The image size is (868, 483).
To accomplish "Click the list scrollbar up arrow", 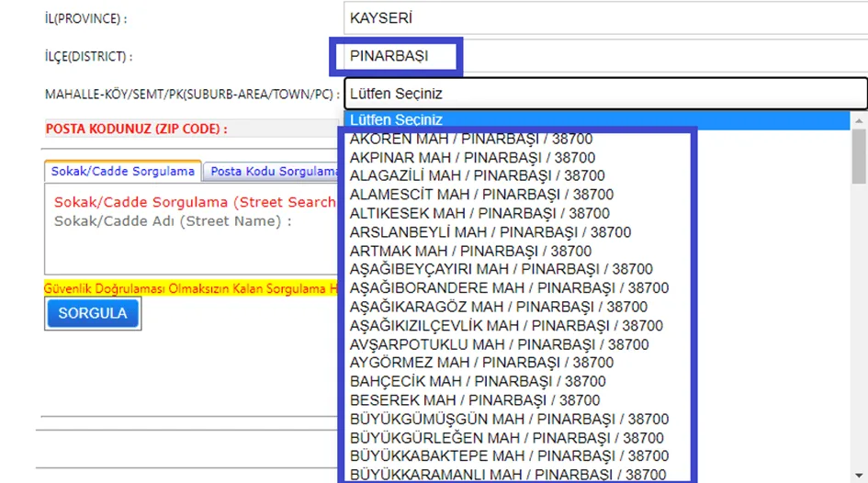I will pos(859,120).
